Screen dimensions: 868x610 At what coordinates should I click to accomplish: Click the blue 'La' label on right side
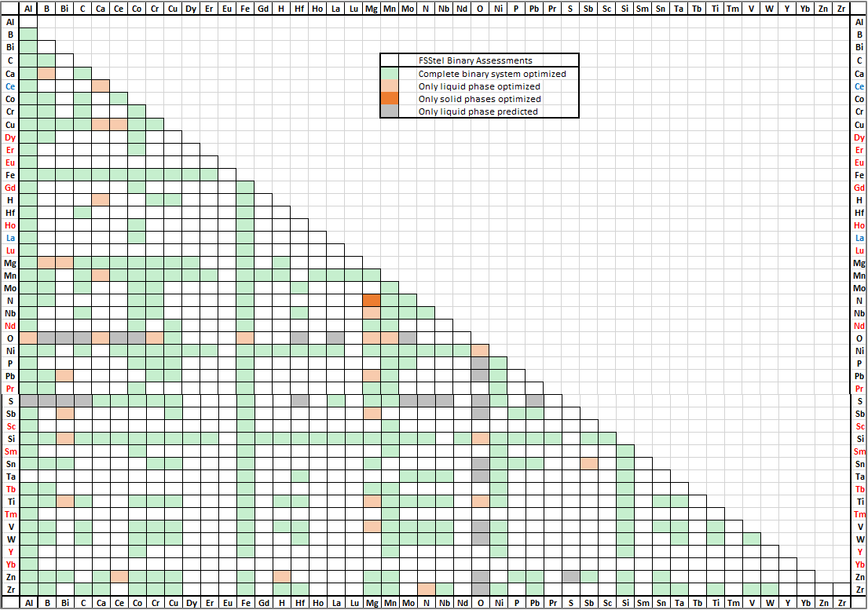click(859, 238)
